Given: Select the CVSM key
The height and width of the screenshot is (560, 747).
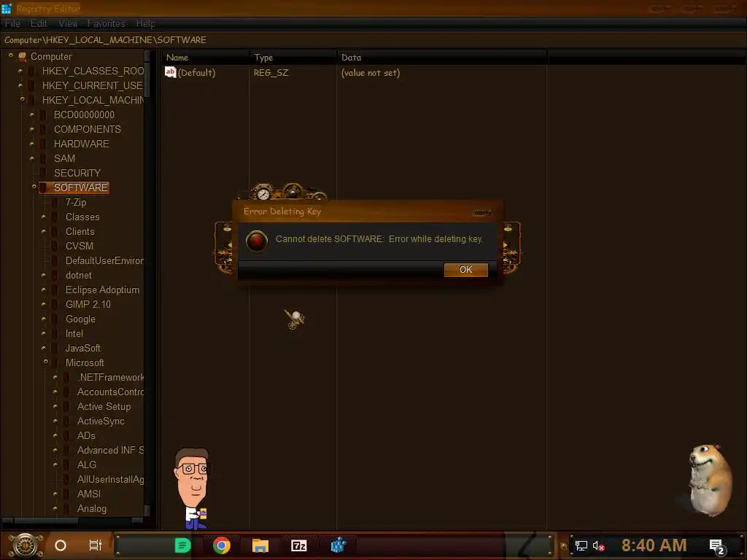Looking at the screenshot, I should (79, 246).
